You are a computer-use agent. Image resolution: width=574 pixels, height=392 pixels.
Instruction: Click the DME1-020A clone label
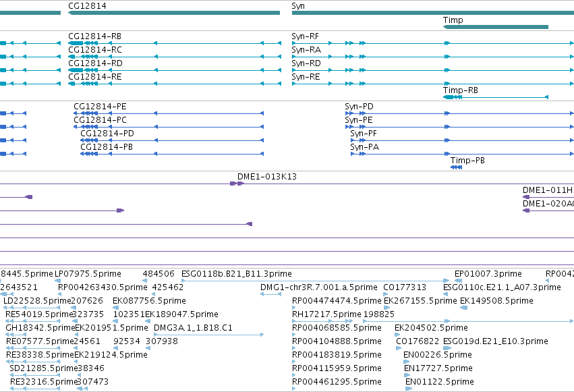(548, 204)
